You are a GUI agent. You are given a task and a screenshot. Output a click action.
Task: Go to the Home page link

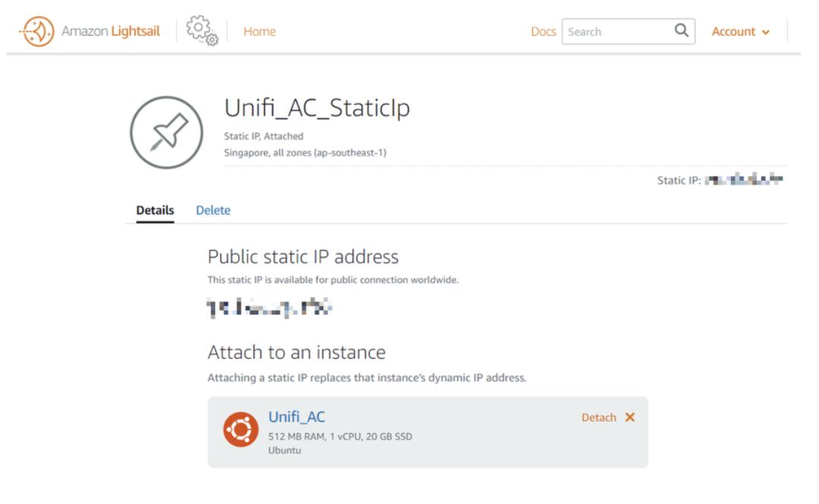pos(259,32)
